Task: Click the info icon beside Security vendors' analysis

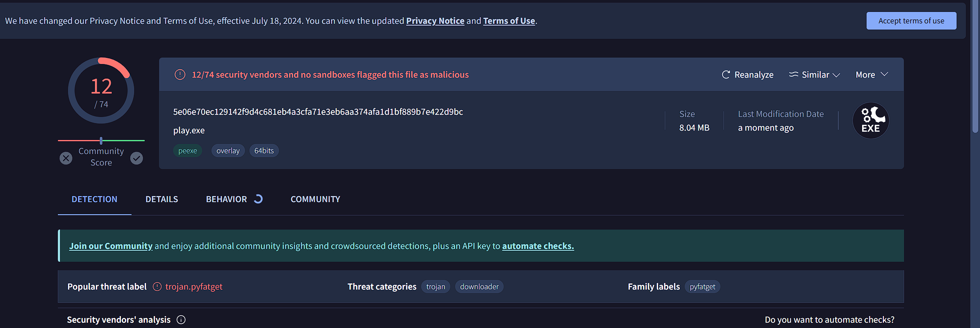Action: [x=181, y=320]
